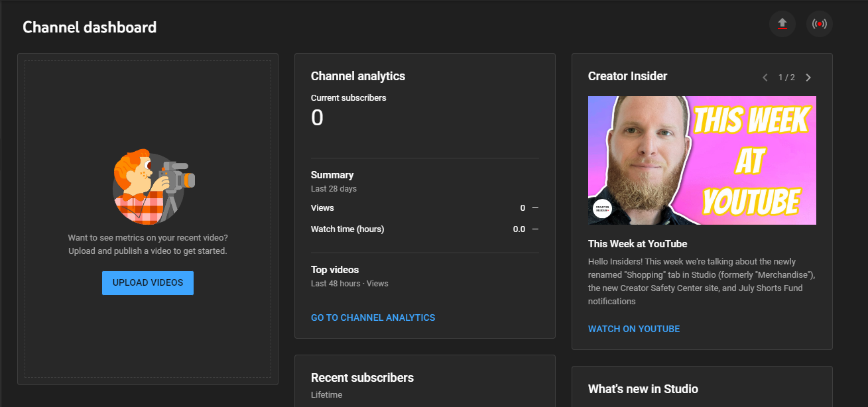
Task: Click the Hello Insiders description text
Action: (702, 281)
